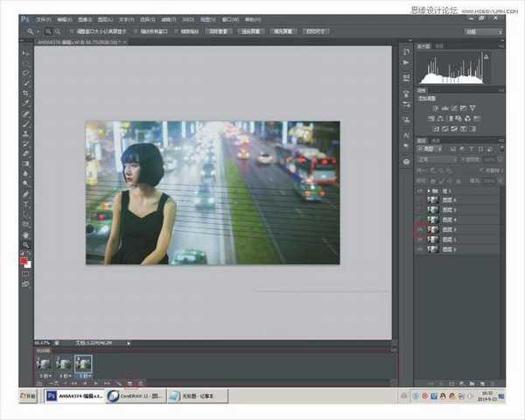Screen dimensions: 525x420
Task: Activate the Zoom tool in toolbox
Action: coord(25,245)
